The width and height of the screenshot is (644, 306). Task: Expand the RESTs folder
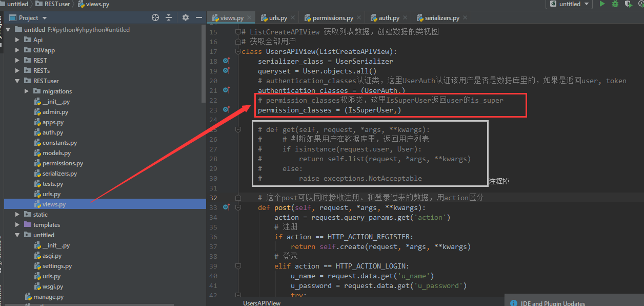[x=17, y=71]
